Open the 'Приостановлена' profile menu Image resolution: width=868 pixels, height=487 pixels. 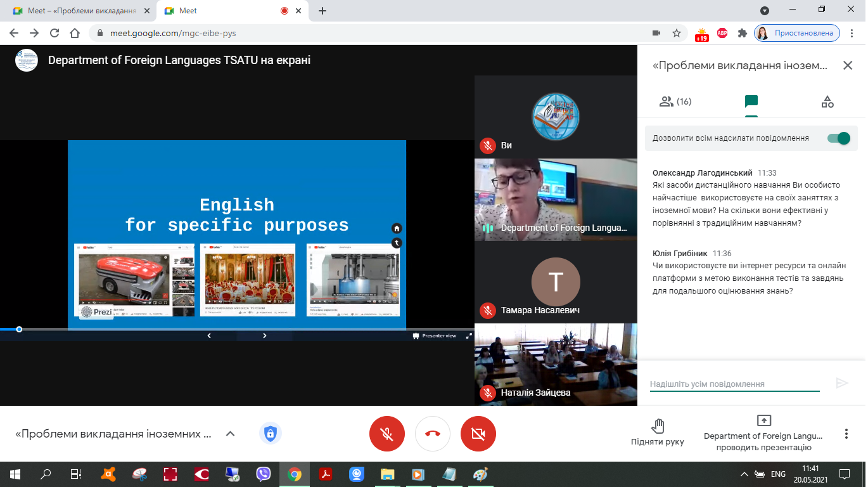pos(797,33)
